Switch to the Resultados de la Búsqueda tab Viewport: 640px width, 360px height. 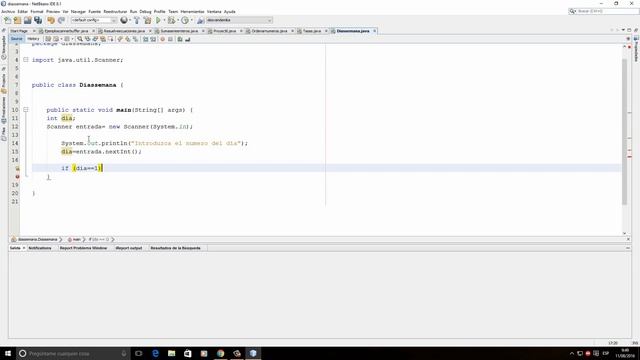point(176,248)
